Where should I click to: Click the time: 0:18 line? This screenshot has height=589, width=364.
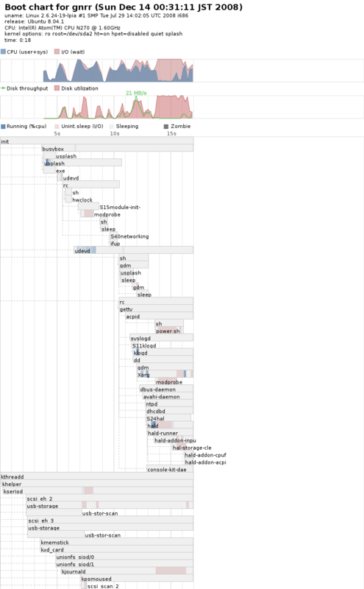coord(18,40)
